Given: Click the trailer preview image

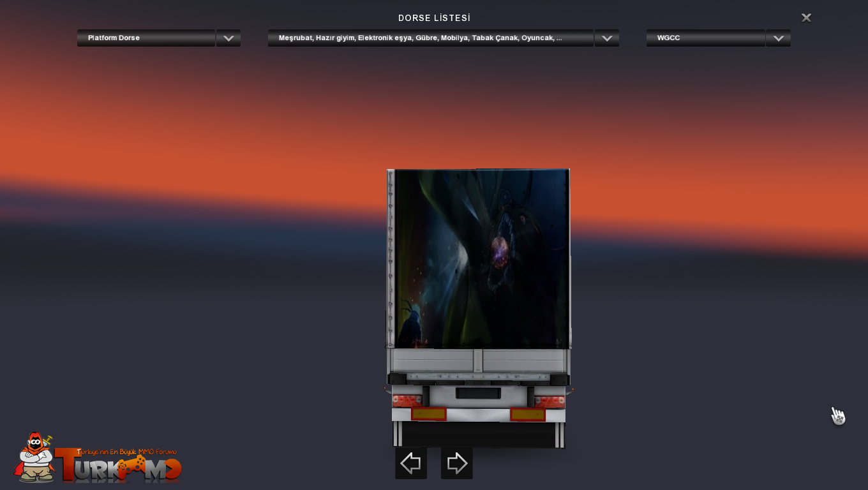Looking at the screenshot, I should tap(478, 308).
